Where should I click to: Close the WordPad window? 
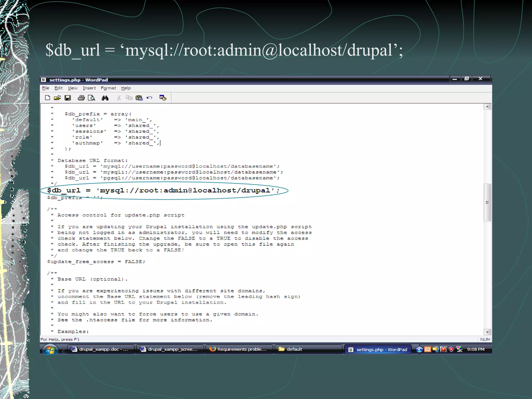pos(481,79)
